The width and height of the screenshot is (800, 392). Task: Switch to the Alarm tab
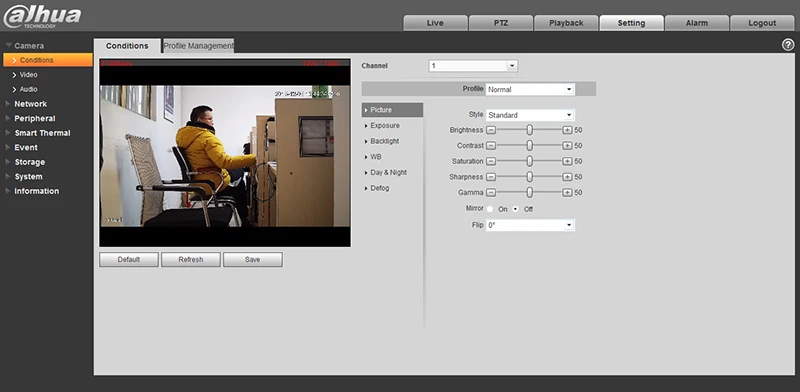(x=697, y=23)
